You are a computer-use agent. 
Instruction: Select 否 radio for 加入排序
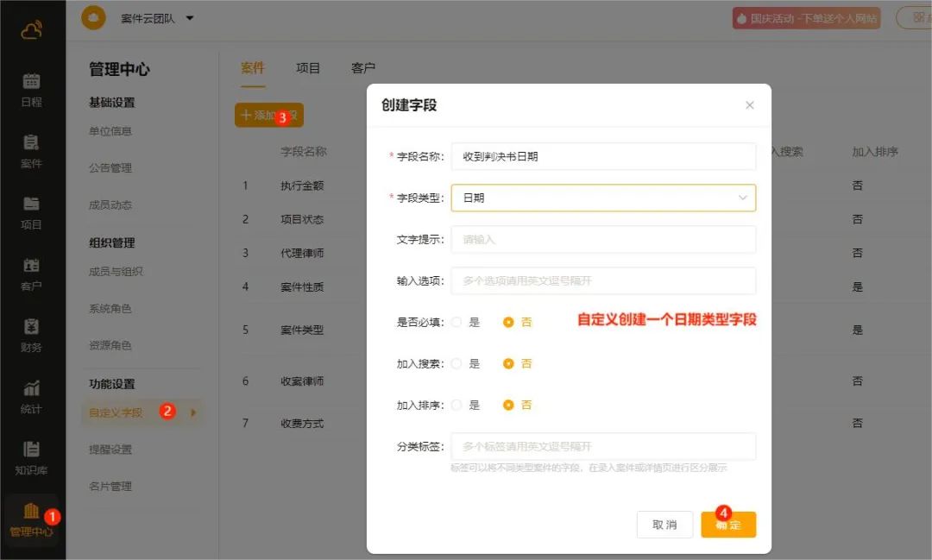(x=508, y=405)
